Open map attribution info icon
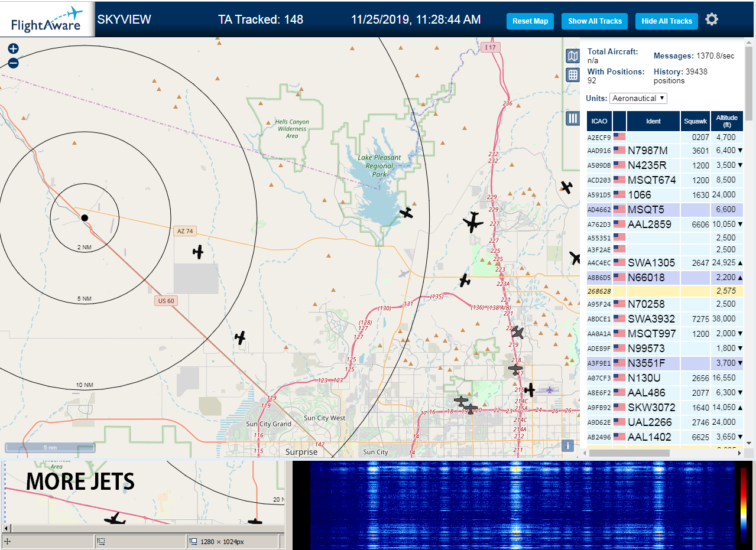The width and height of the screenshot is (756, 550). [x=567, y=446]
